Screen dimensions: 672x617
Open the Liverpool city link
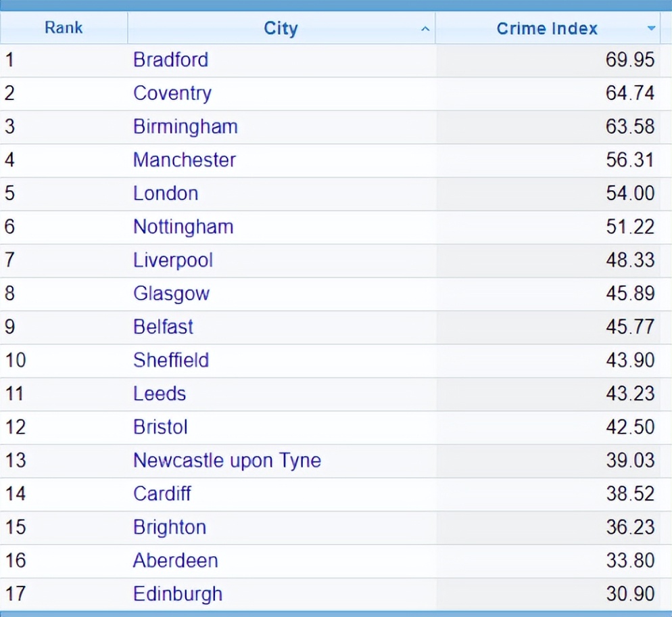coord(172,260)
